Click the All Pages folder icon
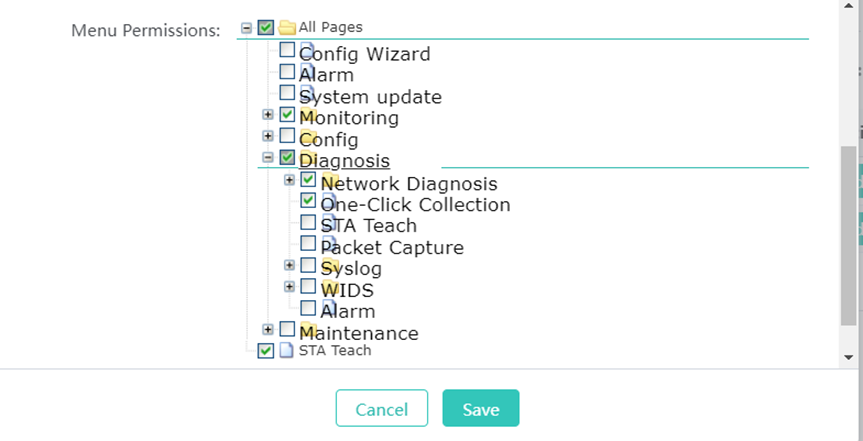The image size is (863, 441). [286, 28]
